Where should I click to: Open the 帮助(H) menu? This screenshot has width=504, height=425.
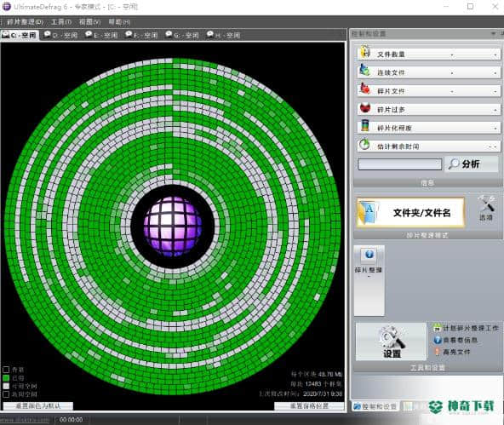(x=119, y=22)
